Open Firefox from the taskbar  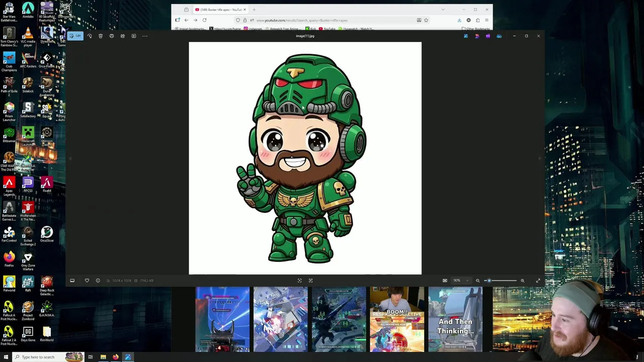115,357
